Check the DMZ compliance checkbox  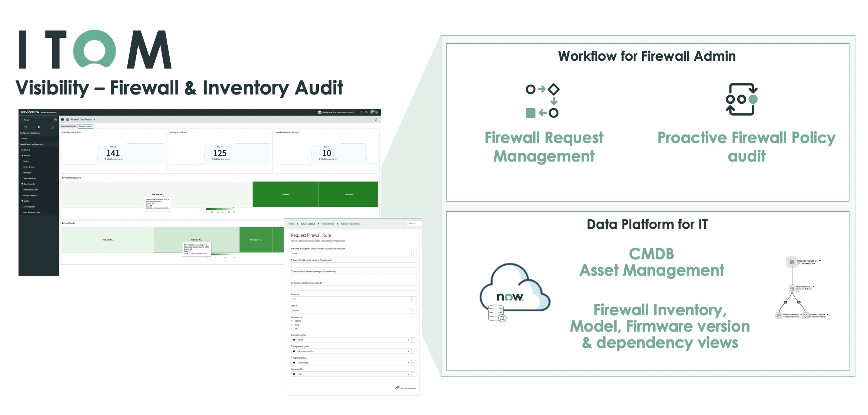[x=292, y=325]
